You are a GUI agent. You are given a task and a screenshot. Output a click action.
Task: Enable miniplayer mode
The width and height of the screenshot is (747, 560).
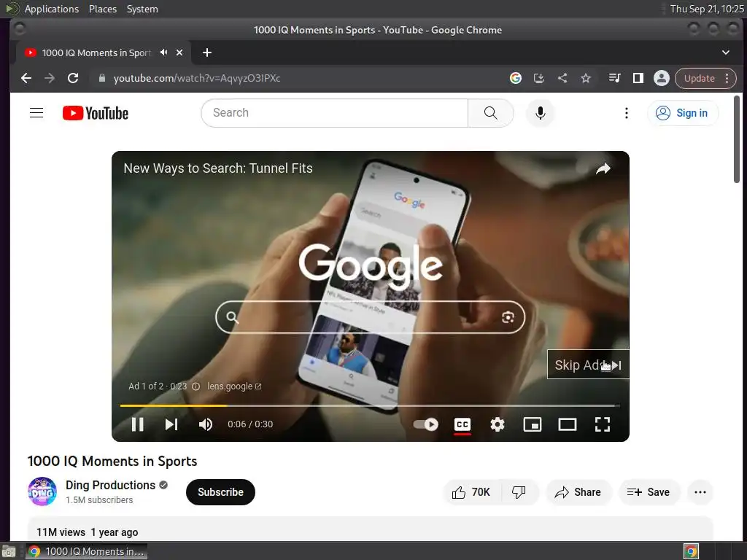click(x=532, y=424)
